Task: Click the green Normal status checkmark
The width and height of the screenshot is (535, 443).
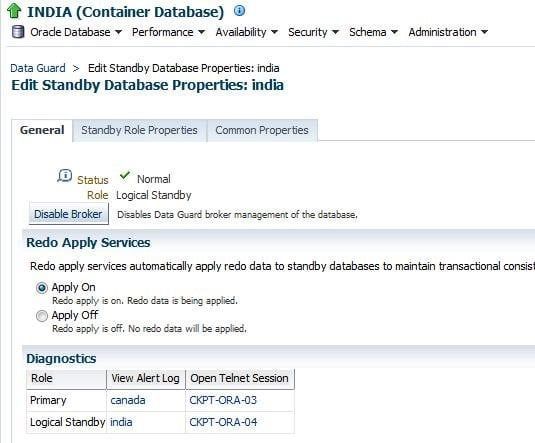Action: click(x=125, y=176)
